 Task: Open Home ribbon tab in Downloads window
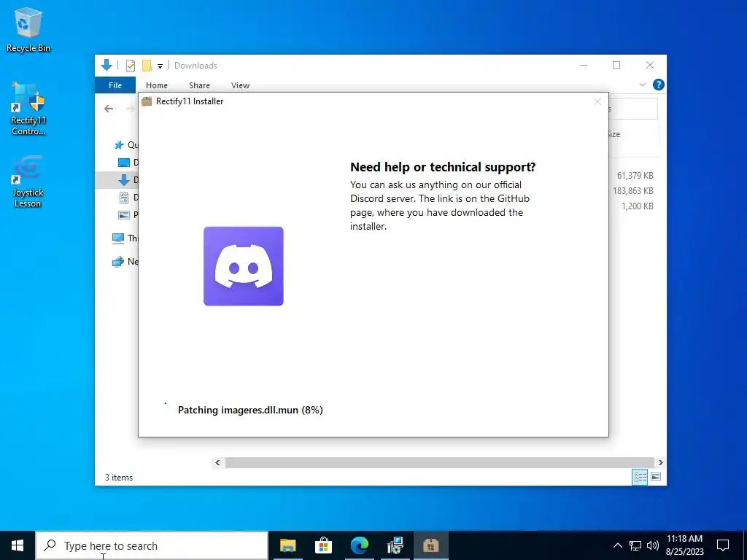(x=157, y=85)
